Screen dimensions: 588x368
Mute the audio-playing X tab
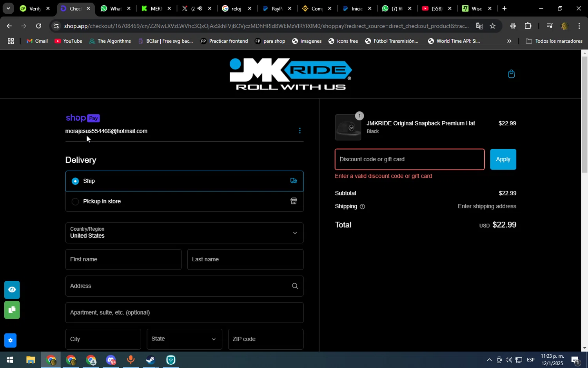(200, 9)
